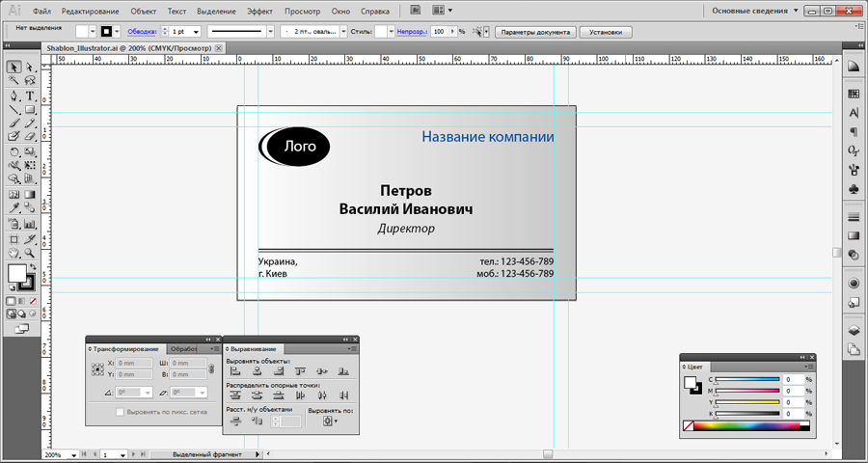Select the Hand tool
The image size is (868, 463).
(14, 253)
